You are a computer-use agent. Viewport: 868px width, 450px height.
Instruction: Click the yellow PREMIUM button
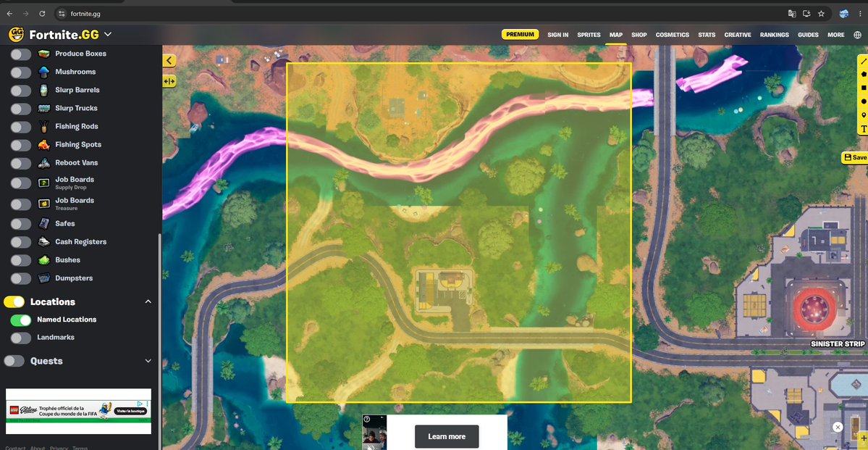point(520,34)
